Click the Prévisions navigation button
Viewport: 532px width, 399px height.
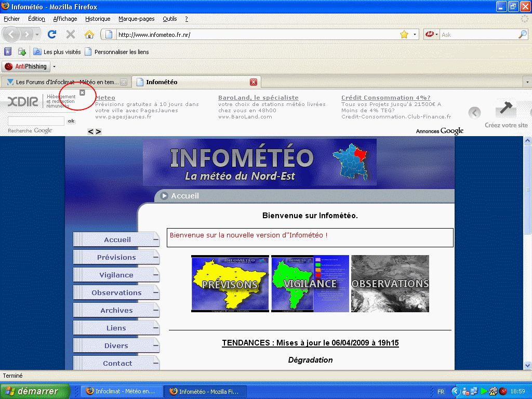click(x=116, y=258)
